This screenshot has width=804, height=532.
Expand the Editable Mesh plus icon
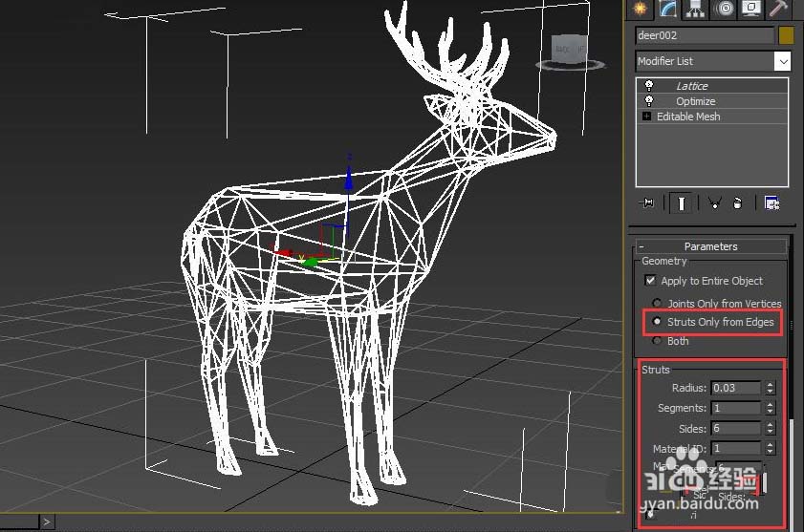(x=646, y=117)
